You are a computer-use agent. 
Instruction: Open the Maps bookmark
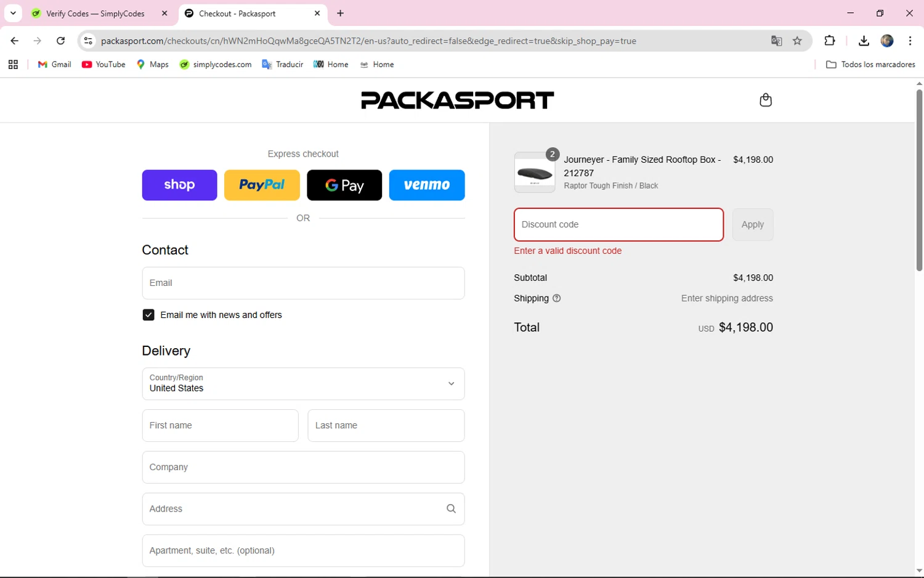click(x=152, y=64)
